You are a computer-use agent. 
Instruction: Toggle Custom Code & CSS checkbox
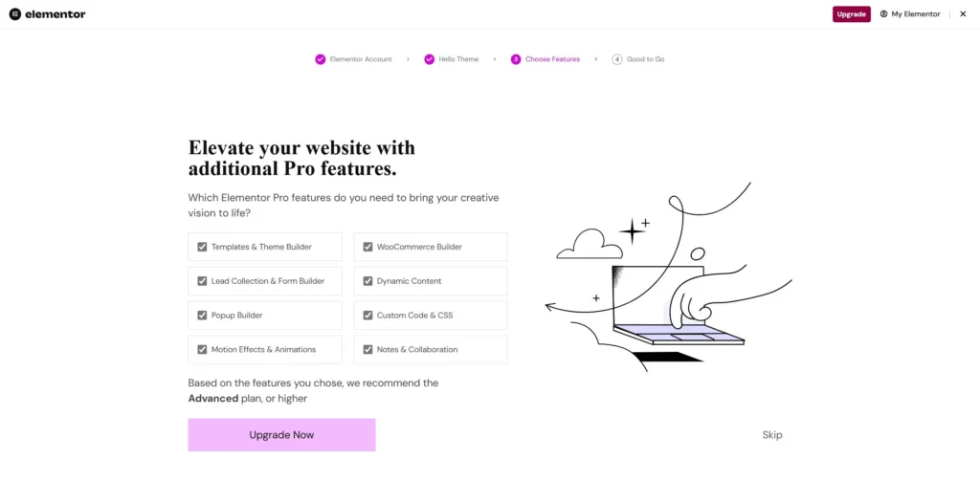367,316
